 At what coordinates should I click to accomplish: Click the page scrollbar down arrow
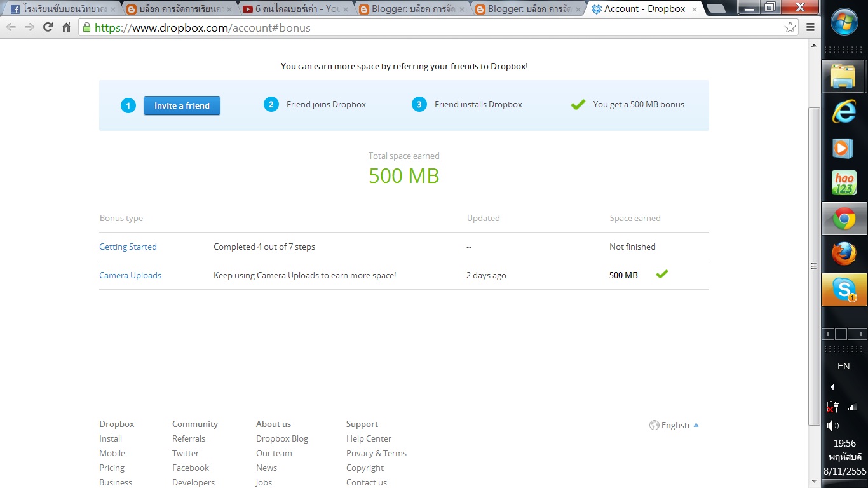[x=814, y=481]
